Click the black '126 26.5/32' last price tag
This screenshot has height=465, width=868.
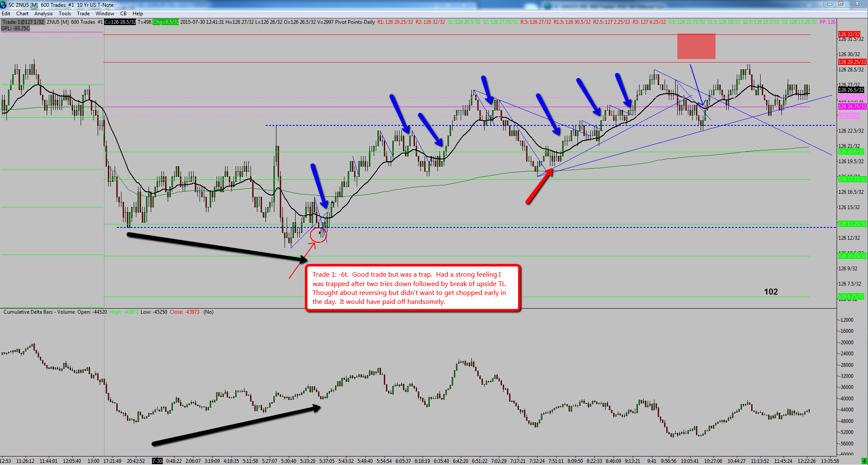tap(851, 90)
